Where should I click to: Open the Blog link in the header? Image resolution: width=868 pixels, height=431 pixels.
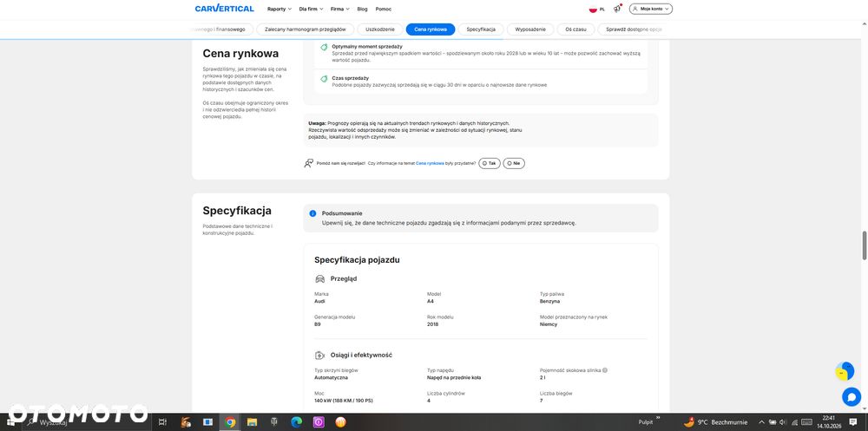(x=362, y=9)
